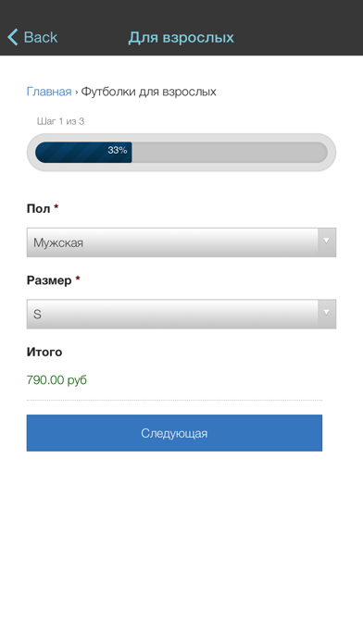Open the Пол dropdown showing Мужская
363x644 pixels.
pyautogui.click(x=181, y=242)
